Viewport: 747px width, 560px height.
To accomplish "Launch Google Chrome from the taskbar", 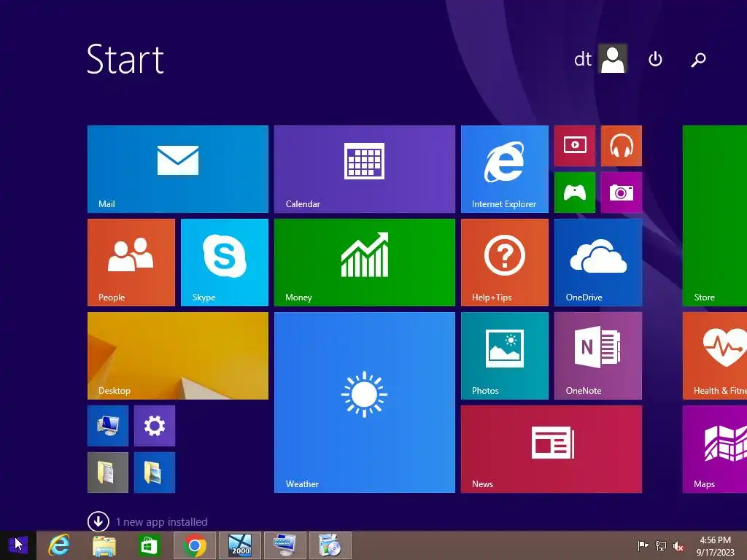I will coord(195,545).
